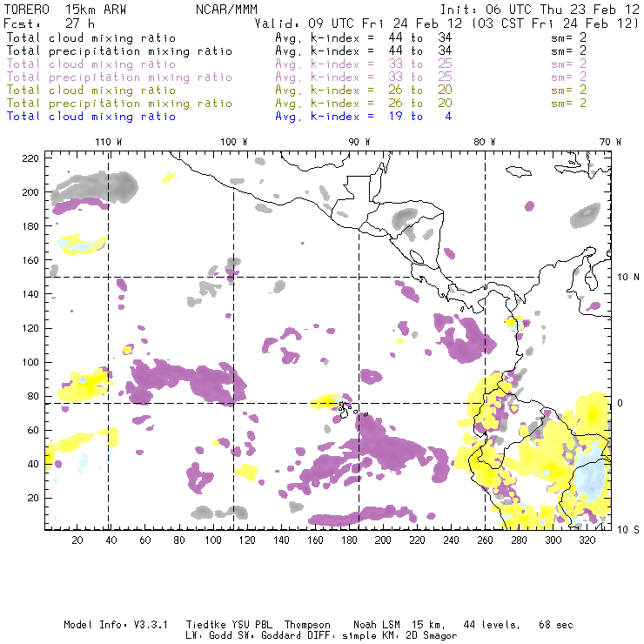Click the 'YSU PBL' footer text

pyautogui.click(x=252, y=625)
